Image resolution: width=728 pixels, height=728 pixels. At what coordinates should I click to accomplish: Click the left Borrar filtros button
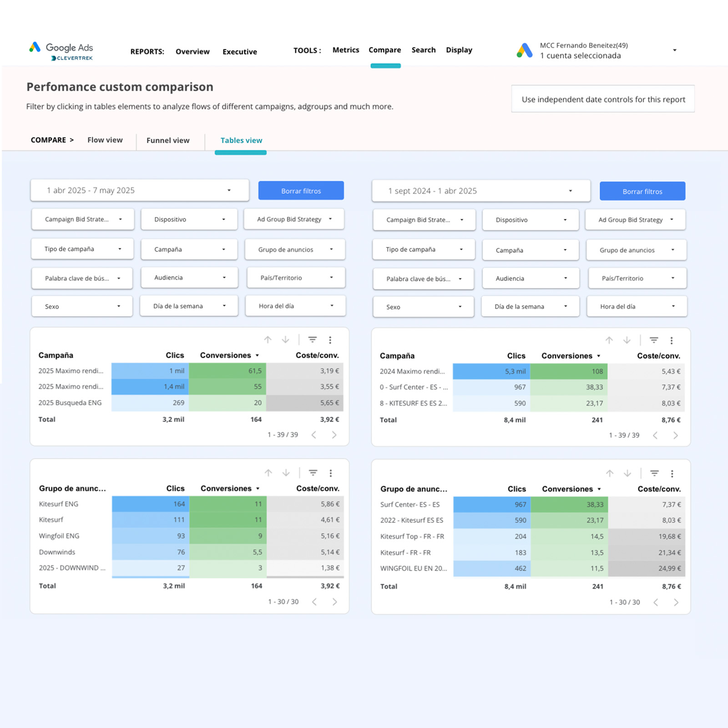pos(301,191)
